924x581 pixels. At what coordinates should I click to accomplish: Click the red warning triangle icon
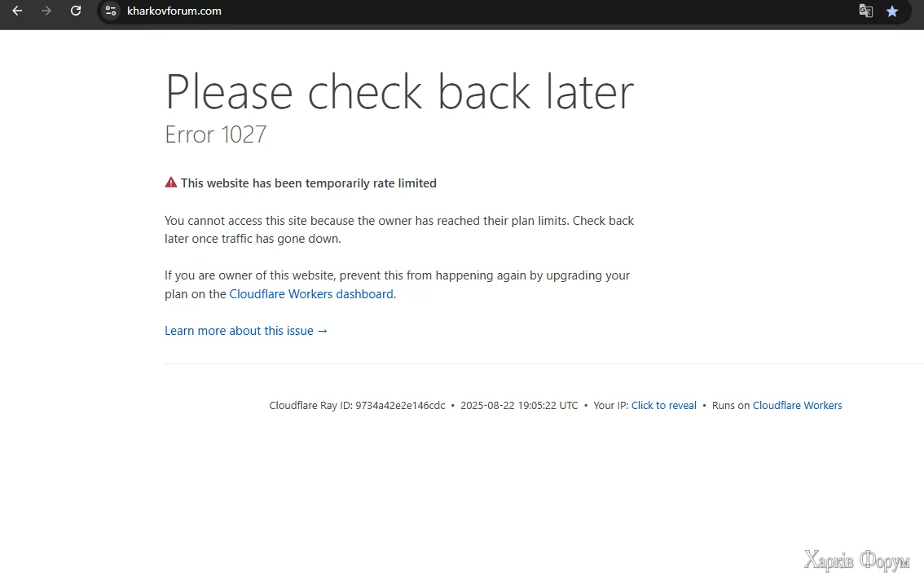(171, 183)
